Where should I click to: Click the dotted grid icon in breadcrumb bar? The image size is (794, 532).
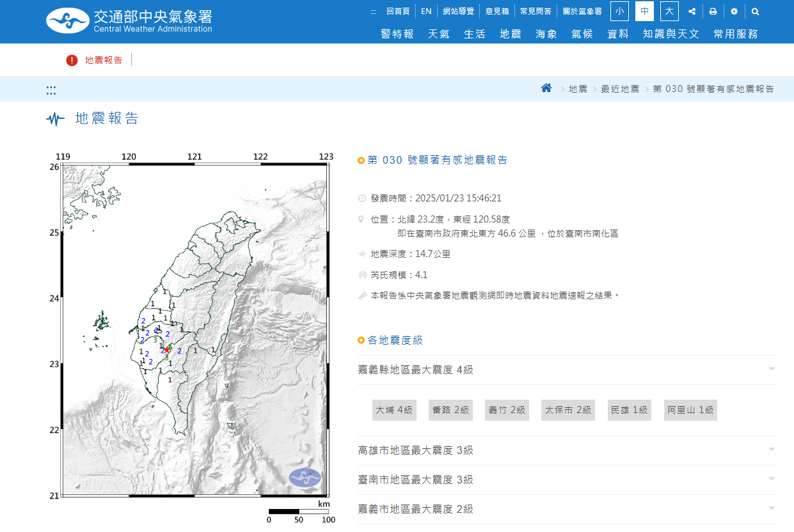coord(51,90)
